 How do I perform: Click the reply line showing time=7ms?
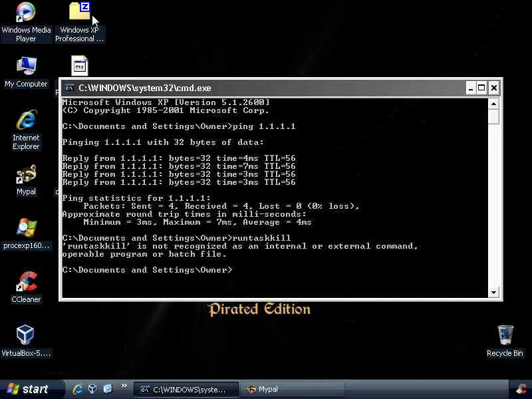click(x=179, y=166)
